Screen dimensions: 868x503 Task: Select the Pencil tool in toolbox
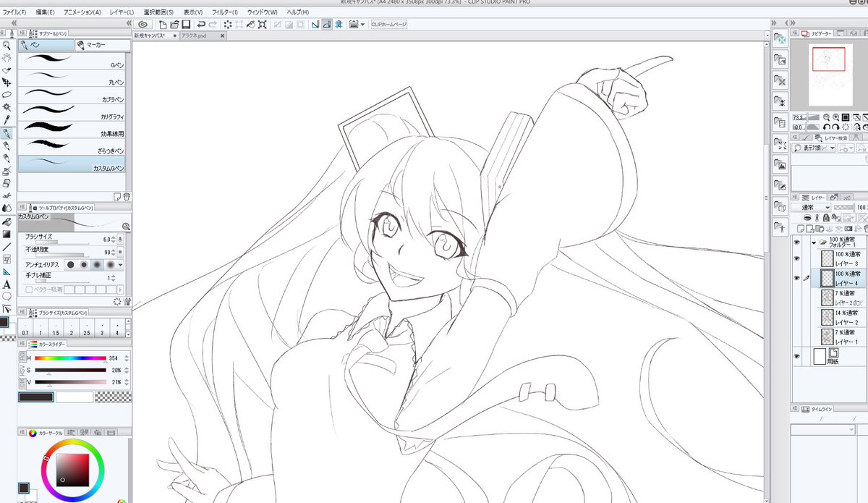coord(7,145)
